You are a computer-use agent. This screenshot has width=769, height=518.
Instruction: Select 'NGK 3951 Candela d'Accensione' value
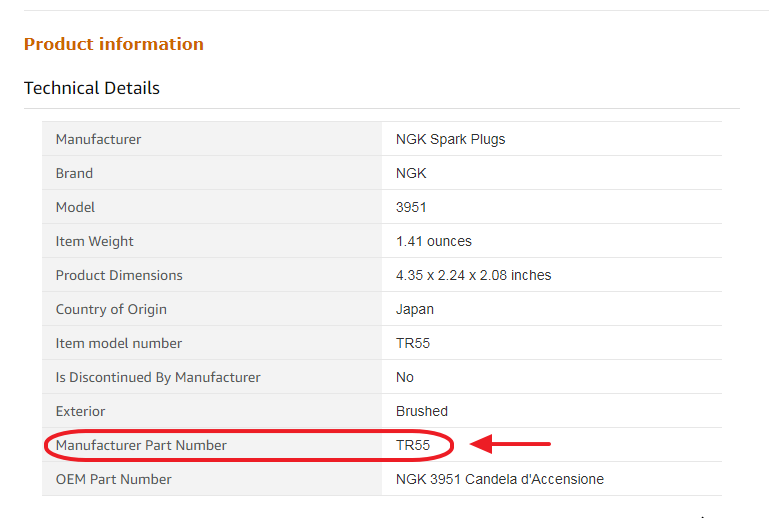pyautogui.click(x=500, y=479)
